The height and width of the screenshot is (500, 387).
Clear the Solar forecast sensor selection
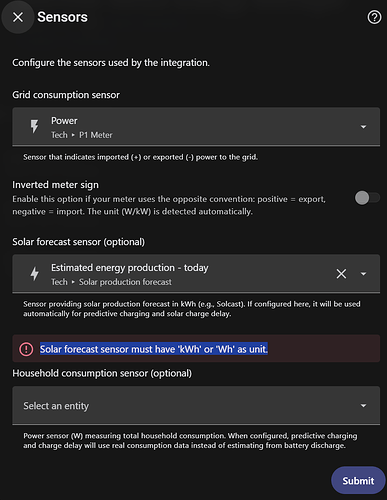coord(341,274)
